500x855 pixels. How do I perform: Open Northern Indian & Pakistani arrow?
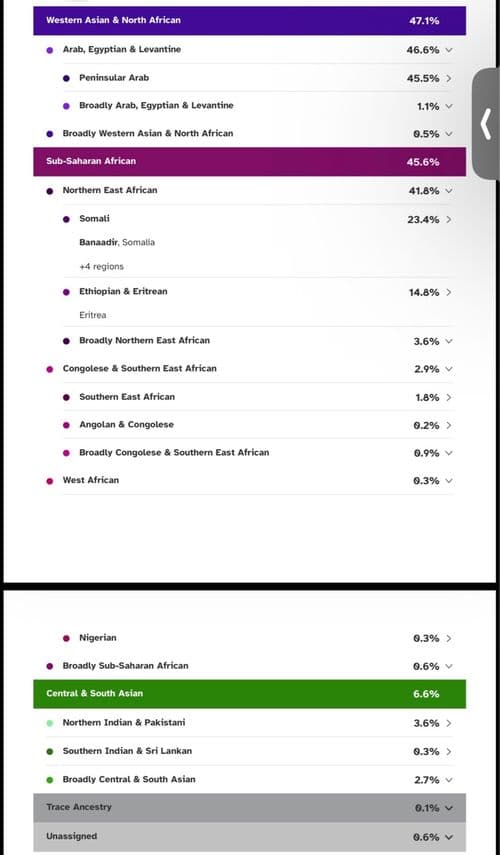[x=449, y=723]
